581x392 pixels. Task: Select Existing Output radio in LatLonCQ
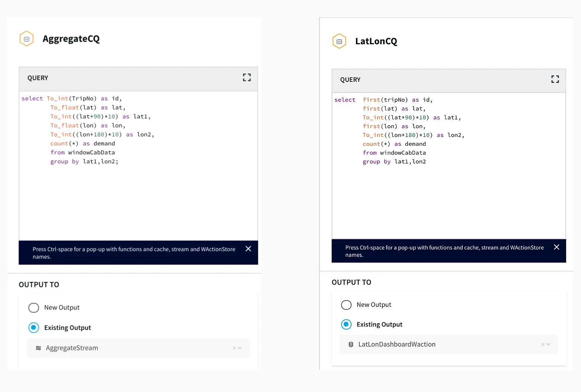point(346,324)
